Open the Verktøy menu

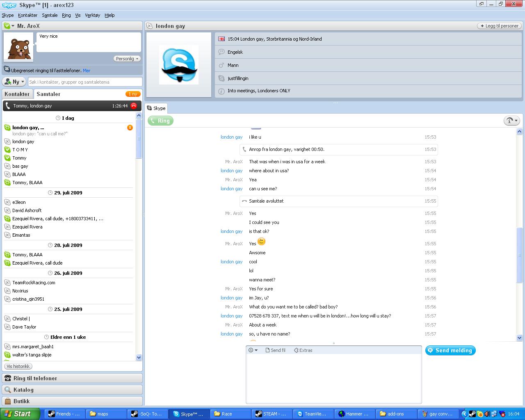[93, 15]
